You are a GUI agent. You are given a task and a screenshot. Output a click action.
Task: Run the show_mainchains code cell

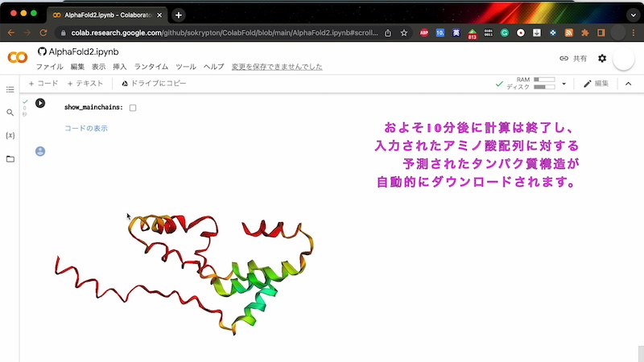tap(39, 104)
